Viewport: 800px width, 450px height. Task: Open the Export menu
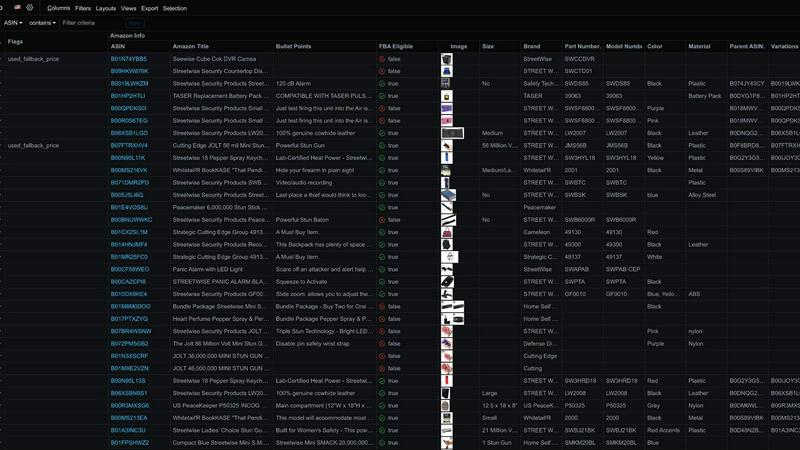pyautogui.click(x=149, y=8)
